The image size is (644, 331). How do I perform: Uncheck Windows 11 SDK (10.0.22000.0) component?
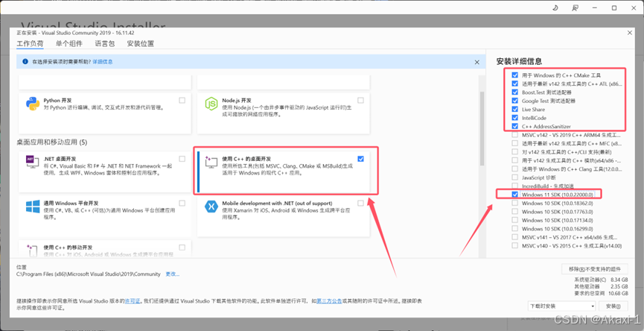tap(515, 194)
